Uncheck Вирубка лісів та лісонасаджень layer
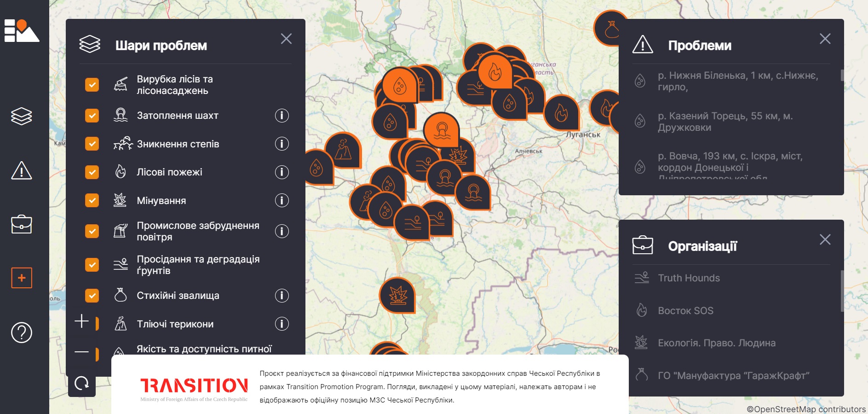The image size is (868, 414). pos(92,85)
